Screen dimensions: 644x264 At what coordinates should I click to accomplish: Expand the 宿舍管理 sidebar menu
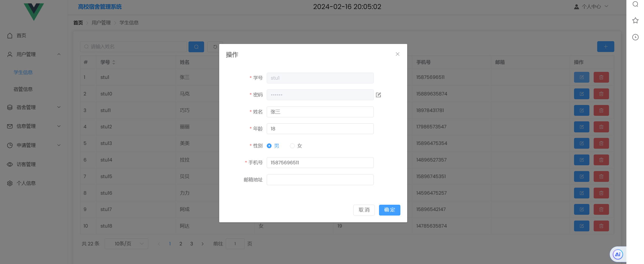tap(34, 107)
